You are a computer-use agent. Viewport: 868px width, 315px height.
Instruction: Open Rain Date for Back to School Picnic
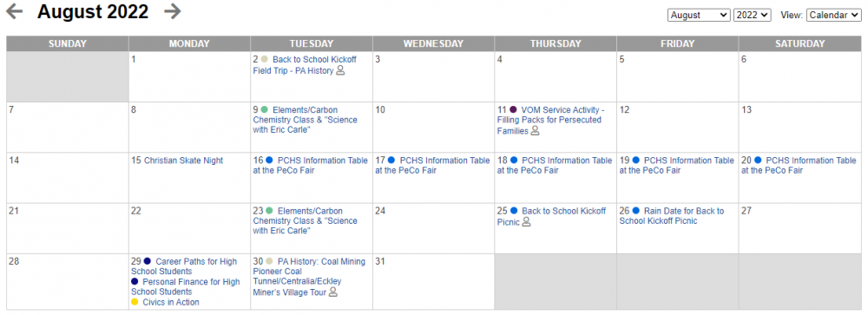click(672, 216)
